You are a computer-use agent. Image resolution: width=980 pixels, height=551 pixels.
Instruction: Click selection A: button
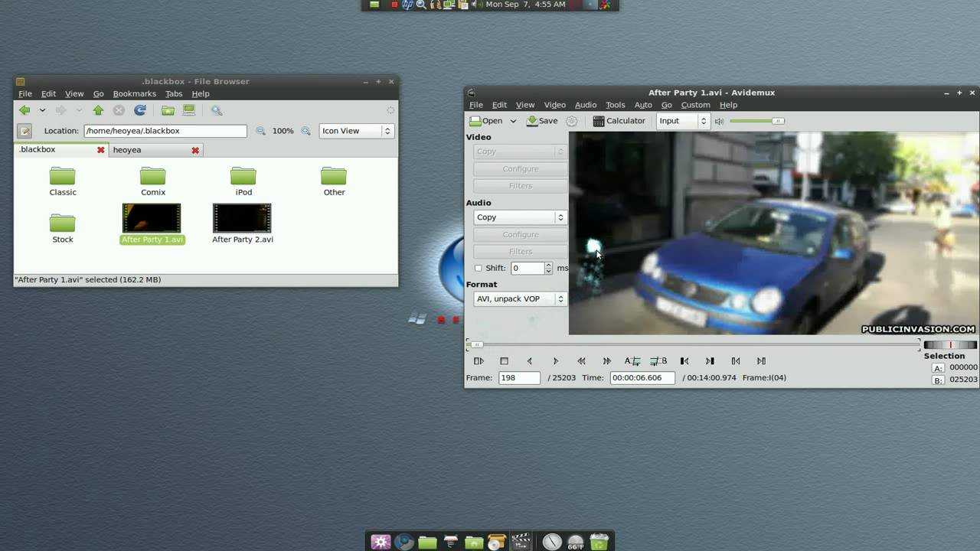[938, 368]
